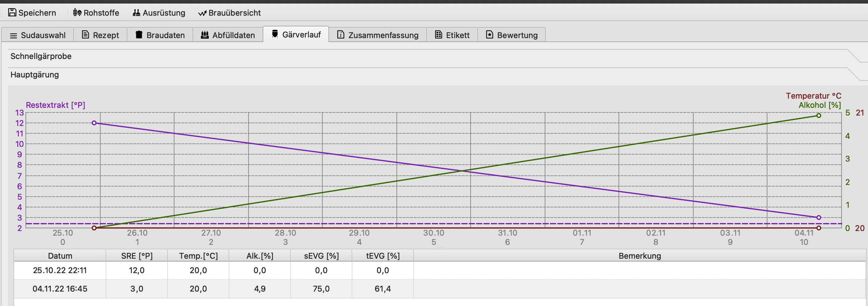This screenshot has height=306, width=868.
Task: Open the Etikett tab
Action: coord(452,35)
